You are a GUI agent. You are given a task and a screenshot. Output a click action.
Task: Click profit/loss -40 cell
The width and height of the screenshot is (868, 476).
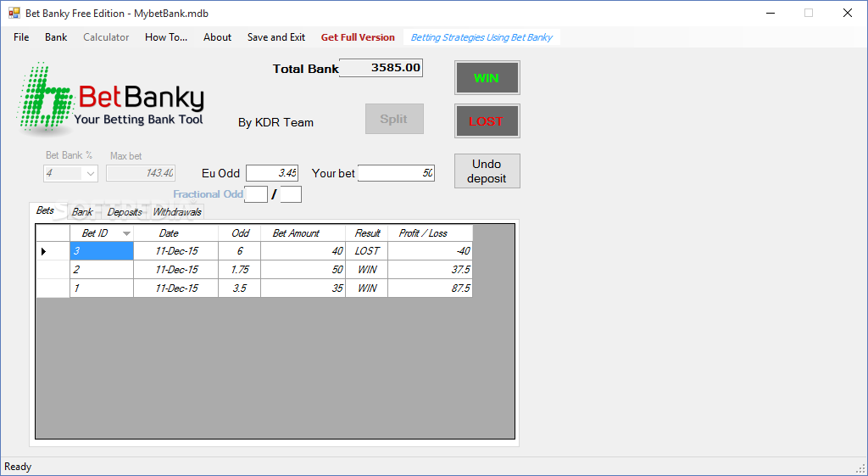(x=430, y=251)
